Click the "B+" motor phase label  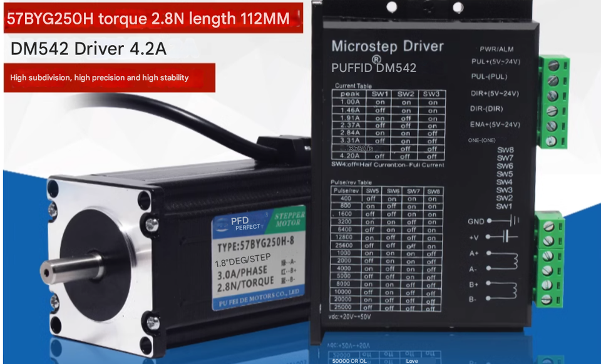(x=473, y=285)
